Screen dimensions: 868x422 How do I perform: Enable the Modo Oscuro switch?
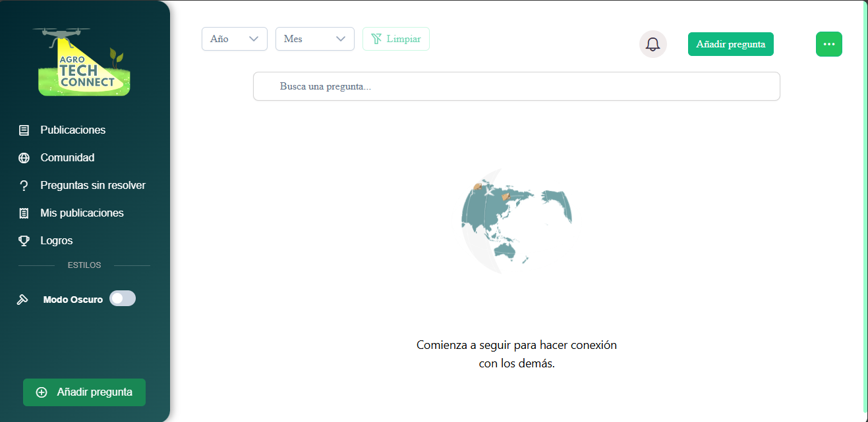point(123,299)
